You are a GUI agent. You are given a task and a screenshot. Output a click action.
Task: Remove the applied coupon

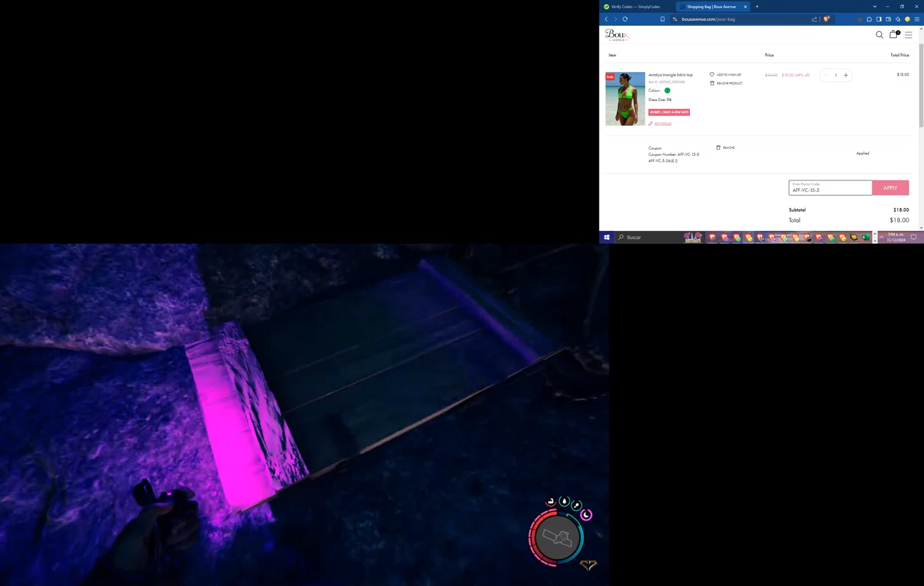click(726, 148)
